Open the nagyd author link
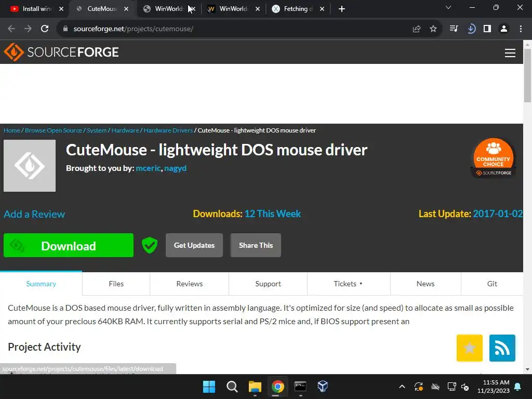The width and height of the screenshot is (532, 399). (x=175, y=168)
